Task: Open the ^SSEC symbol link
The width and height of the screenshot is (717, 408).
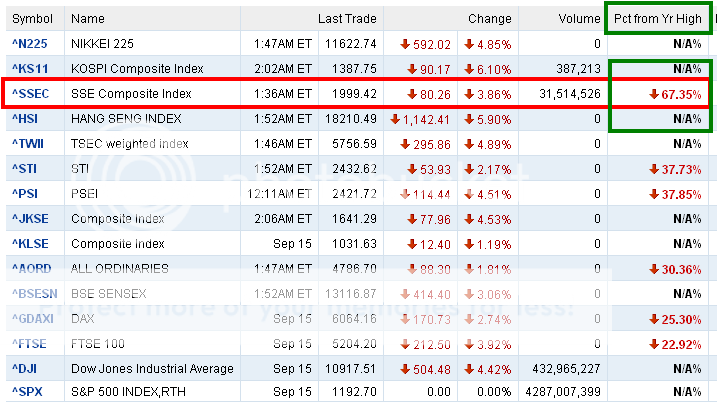Action: pos(31,94)
